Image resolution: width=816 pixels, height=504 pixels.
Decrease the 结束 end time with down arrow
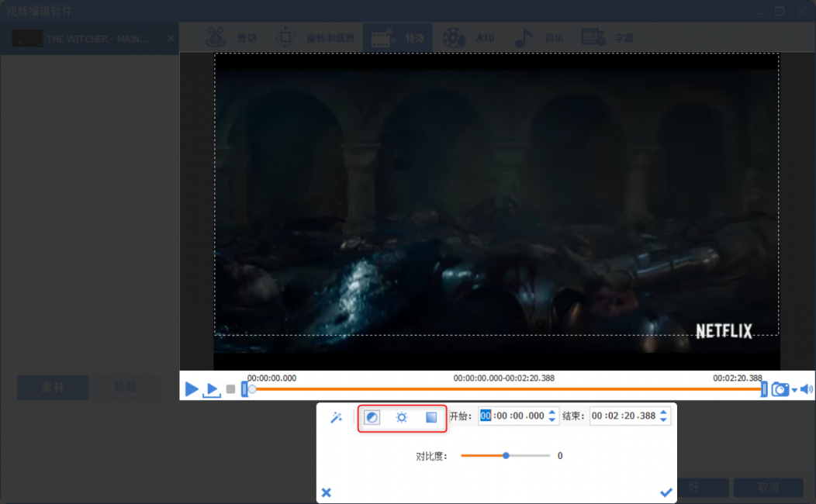663,419
